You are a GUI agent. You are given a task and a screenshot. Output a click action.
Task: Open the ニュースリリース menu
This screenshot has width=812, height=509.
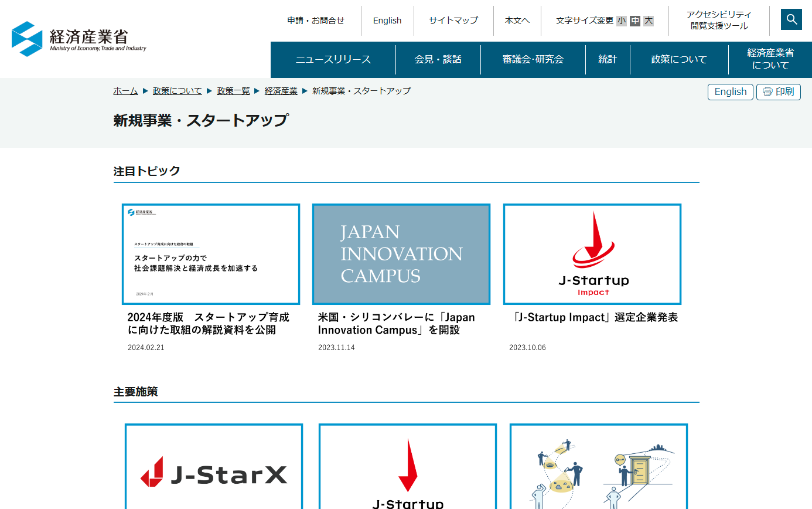tap(333, 59)
